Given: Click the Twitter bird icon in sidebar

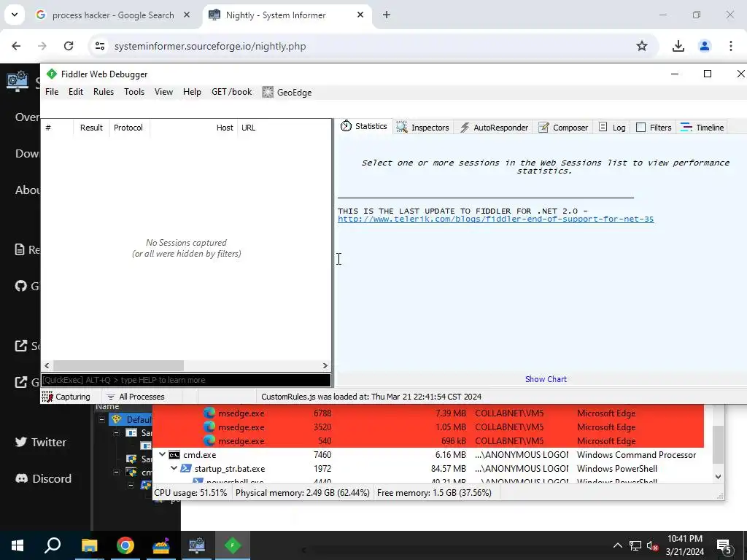Looking at the screenshot, I should click(x=21, y=442).
